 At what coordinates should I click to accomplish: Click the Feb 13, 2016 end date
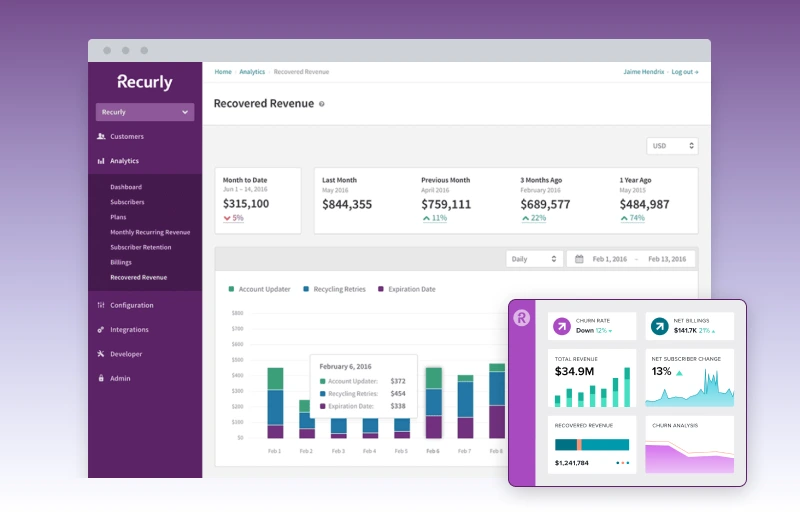pyautogui.click(x=667, y=259)
